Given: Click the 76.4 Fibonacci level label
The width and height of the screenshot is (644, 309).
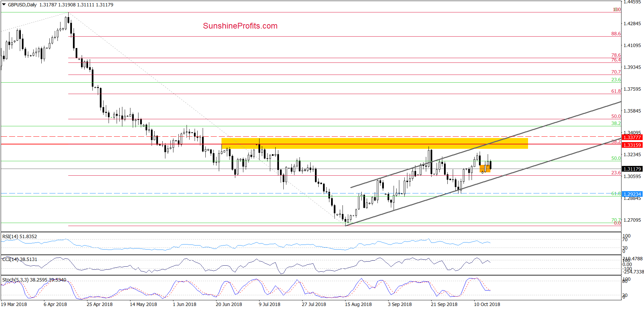Looking at the screenshot, I should point(616,60).
